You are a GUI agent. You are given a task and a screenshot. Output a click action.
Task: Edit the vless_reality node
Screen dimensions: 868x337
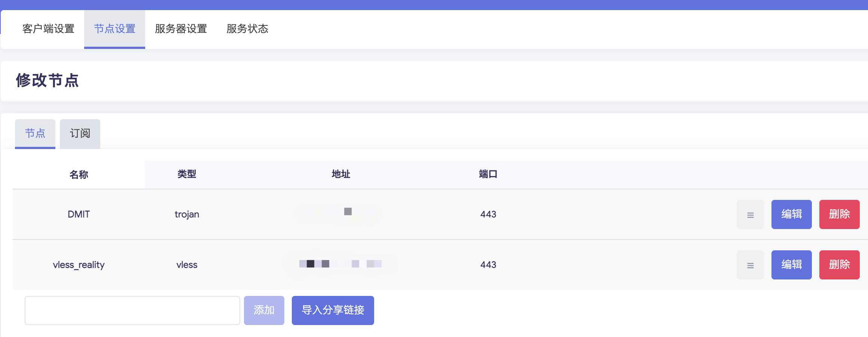(791, 265)
